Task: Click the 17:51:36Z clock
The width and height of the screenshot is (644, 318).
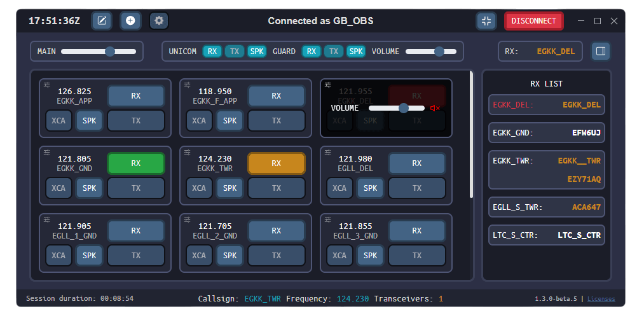Action: [54, 21]
